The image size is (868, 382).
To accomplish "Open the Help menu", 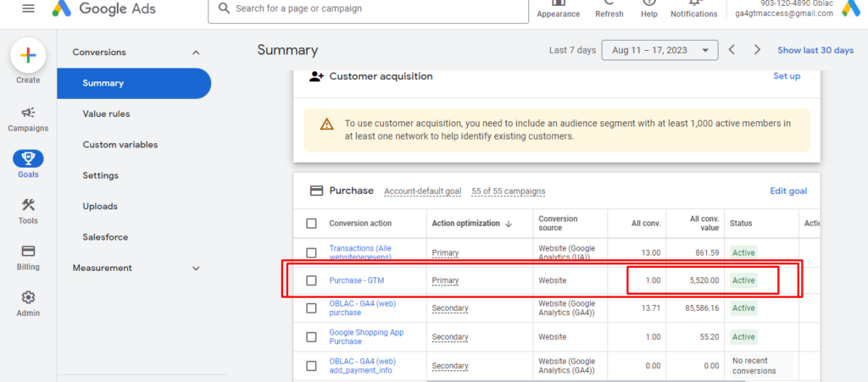I will 648,8.
